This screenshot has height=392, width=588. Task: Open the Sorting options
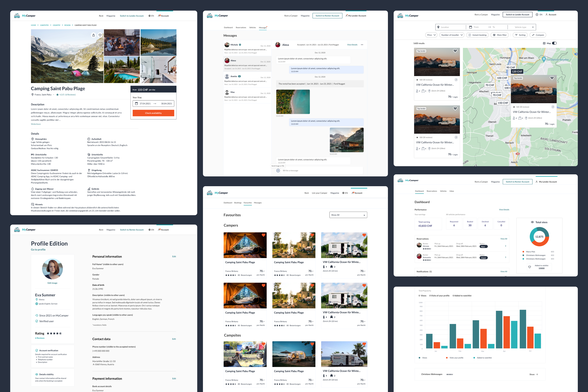(520, 35)
